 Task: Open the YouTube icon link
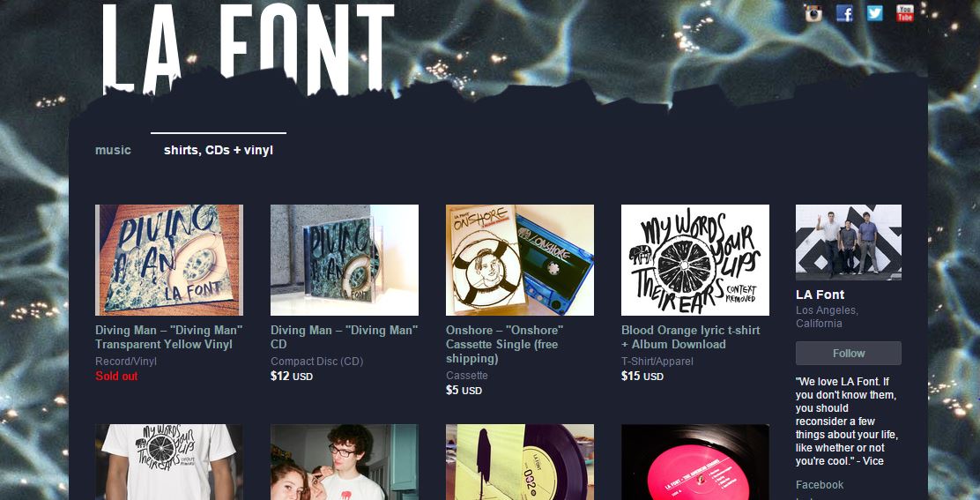(904, 13)
